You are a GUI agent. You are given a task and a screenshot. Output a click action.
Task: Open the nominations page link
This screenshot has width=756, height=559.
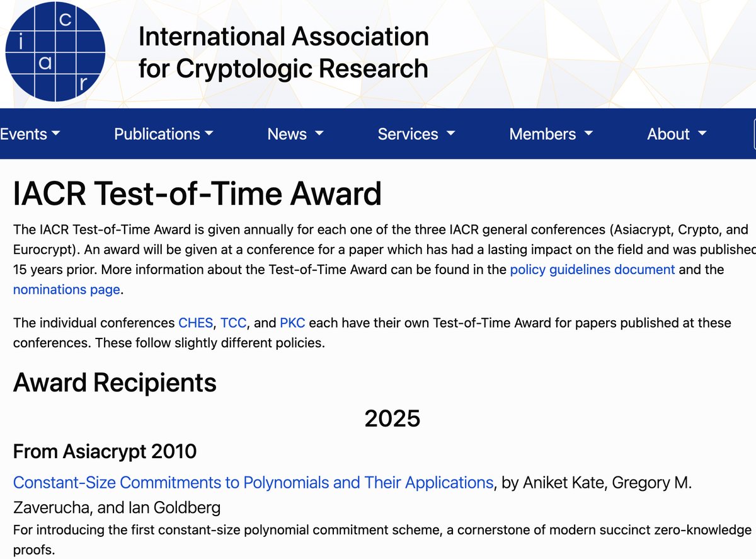(x=66, y=290)
